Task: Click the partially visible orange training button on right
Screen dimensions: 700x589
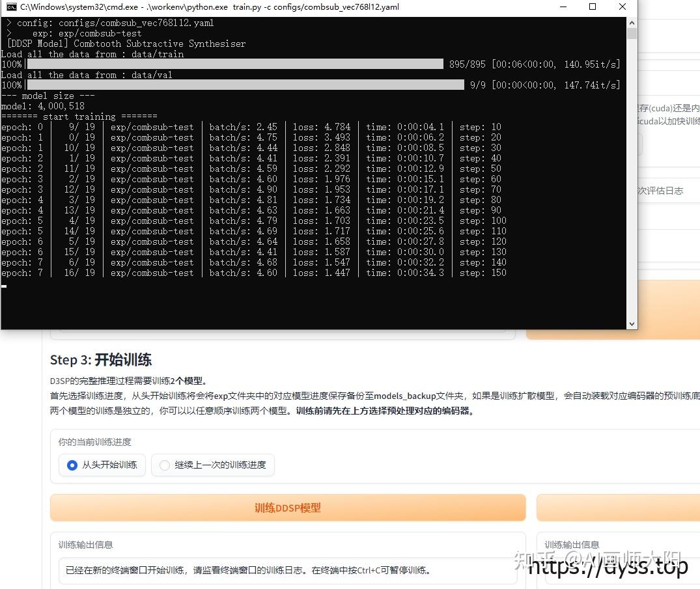Action: pos(617,508)
